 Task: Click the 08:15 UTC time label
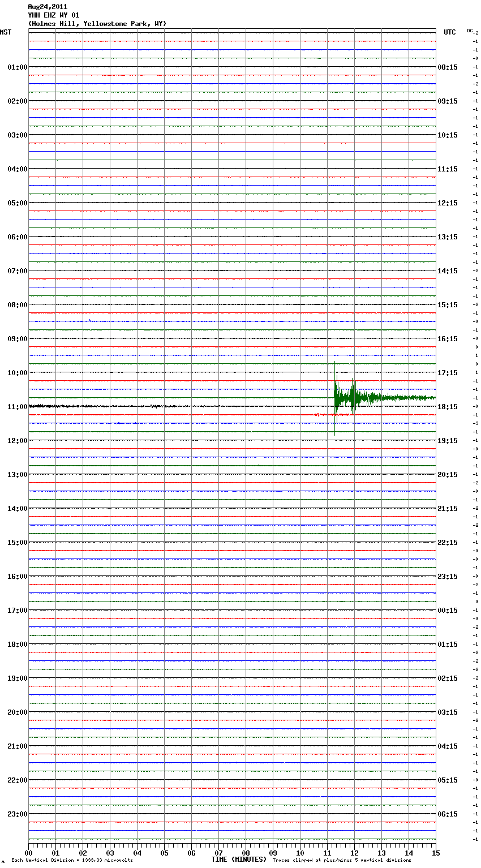coord(448,67)
